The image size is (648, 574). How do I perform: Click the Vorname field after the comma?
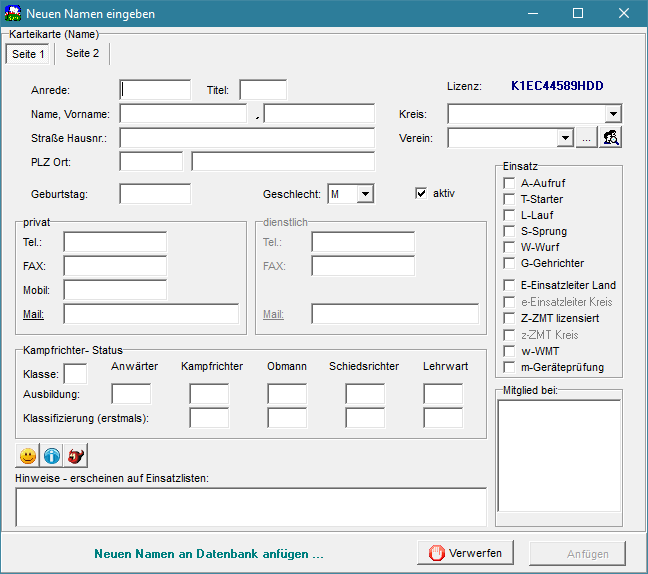coord(319,114)
